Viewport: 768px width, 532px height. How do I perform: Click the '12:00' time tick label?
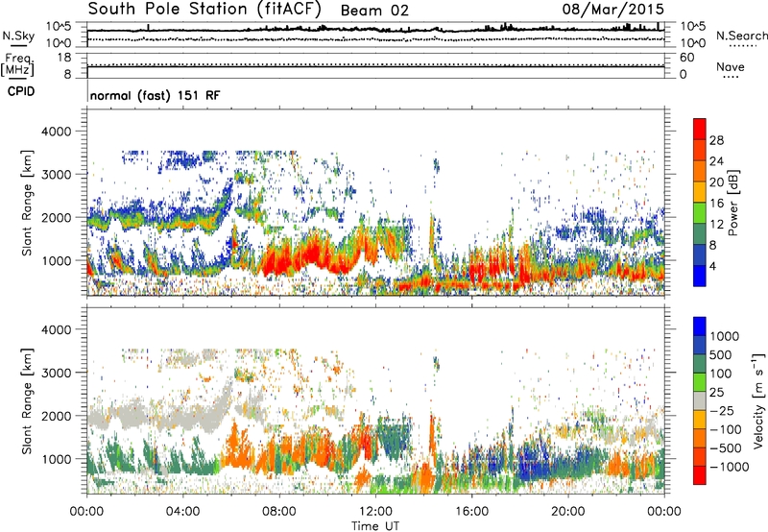(x=375, y=512)
